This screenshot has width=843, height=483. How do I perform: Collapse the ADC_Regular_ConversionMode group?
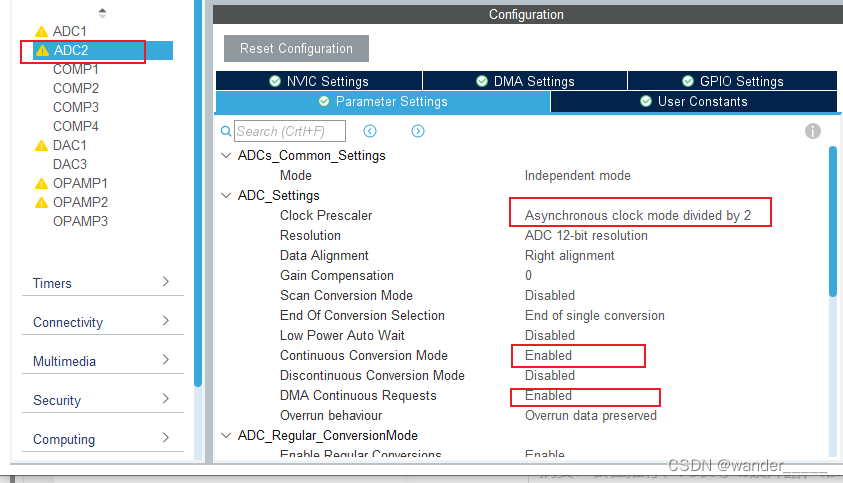[x=226, y=435]
